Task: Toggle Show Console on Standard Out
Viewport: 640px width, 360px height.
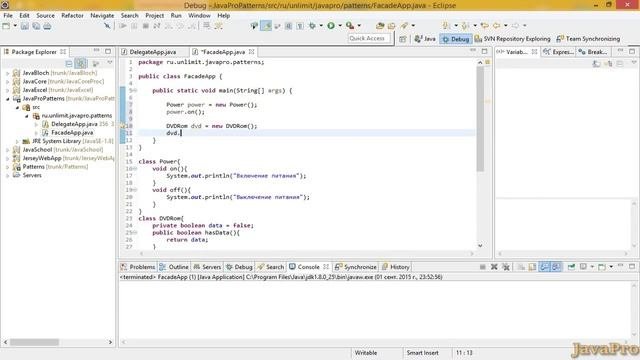Action: click(x=544, y=267)
